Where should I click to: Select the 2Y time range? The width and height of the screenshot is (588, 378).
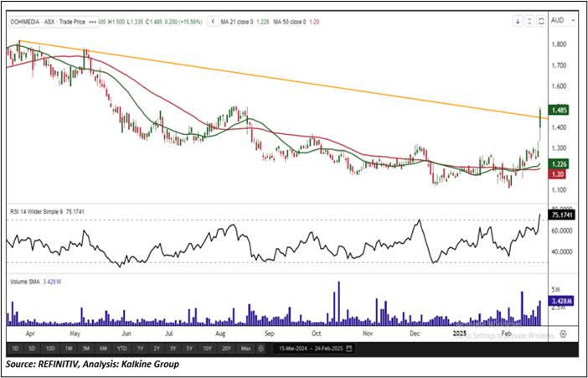pos(157,349)
